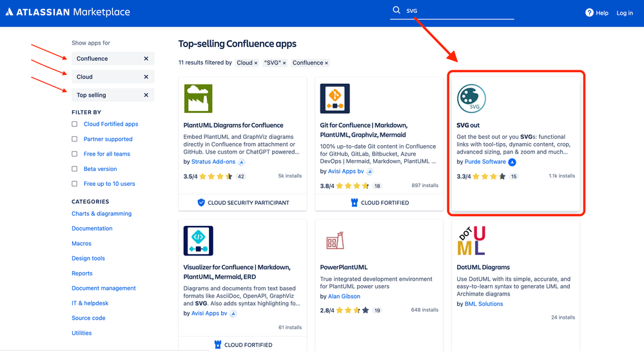The image size is (644, 351).
Task: Click 15 reviews count on SVG out card
Action: coord(513,177)
